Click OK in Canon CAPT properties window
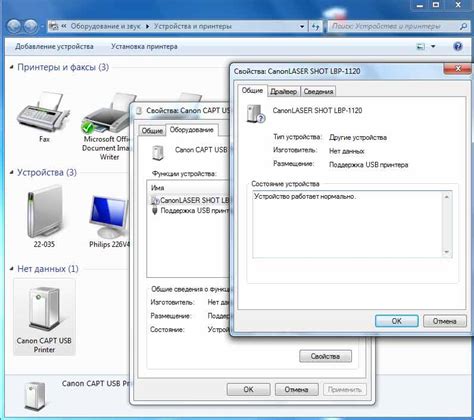Screen dimensions: 474x420 point(248,389)
